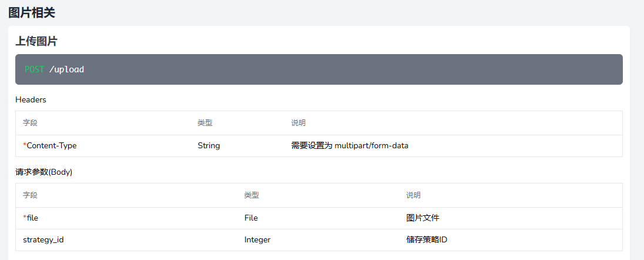
Task: Click String type in Content-Type row
Action: (209, 146)
